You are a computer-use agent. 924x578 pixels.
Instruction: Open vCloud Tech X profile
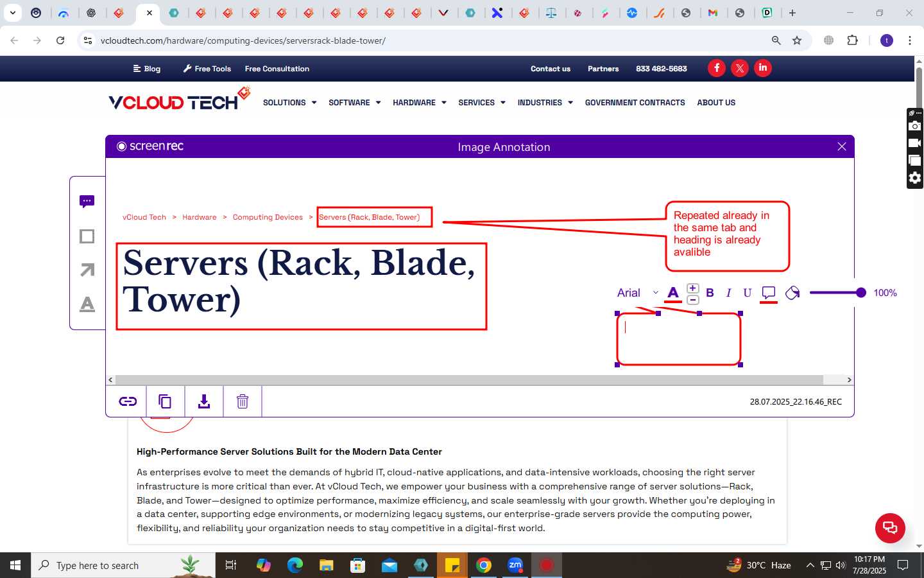click(x=740, y=68)
